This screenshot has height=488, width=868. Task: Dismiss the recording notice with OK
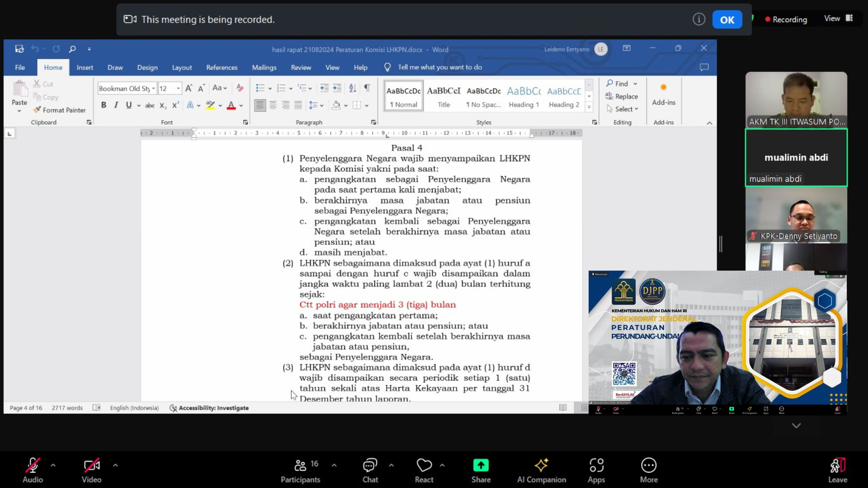click(727, 19)
